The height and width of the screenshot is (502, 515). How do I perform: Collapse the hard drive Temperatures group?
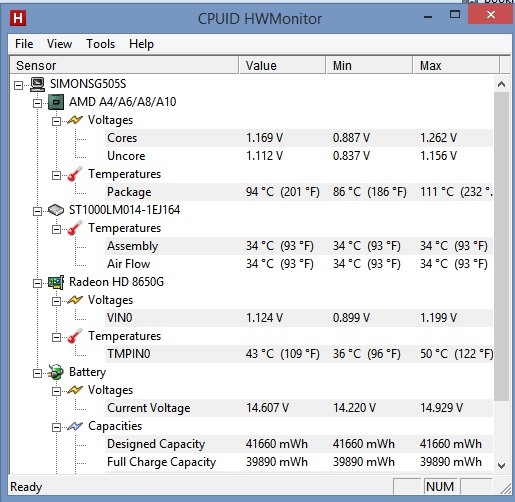click(x=56, y=229)
